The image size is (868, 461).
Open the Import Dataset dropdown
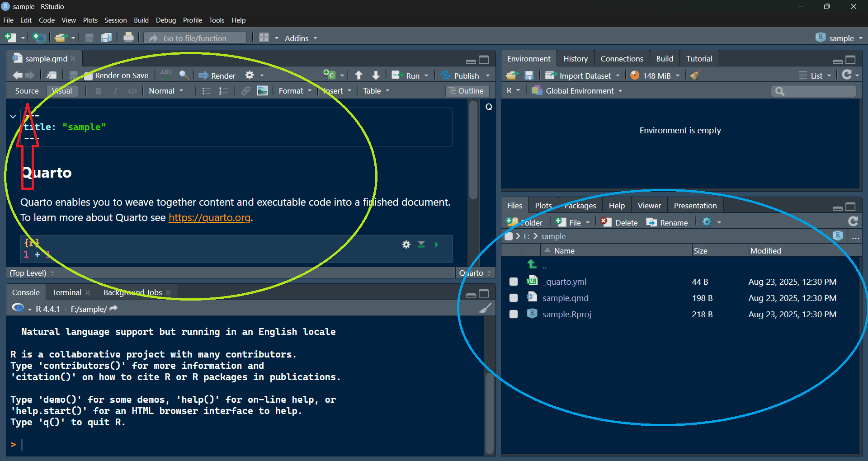click(x=582, y=75)
